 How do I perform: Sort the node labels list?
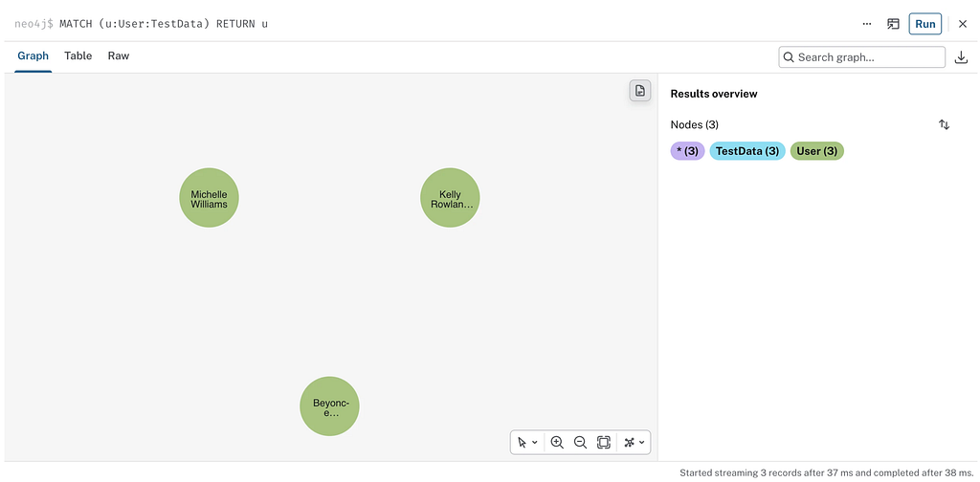coord(944,125)
